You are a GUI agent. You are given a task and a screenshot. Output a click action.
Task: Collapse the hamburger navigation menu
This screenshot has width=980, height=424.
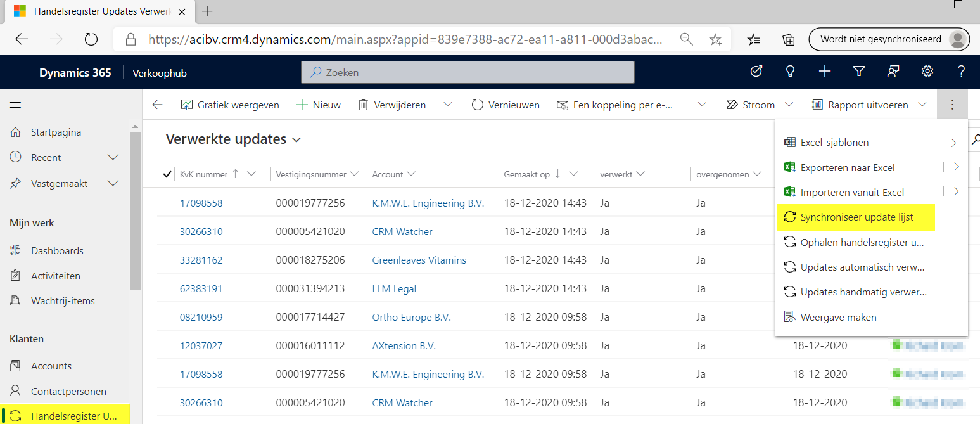tap(15, 105)
